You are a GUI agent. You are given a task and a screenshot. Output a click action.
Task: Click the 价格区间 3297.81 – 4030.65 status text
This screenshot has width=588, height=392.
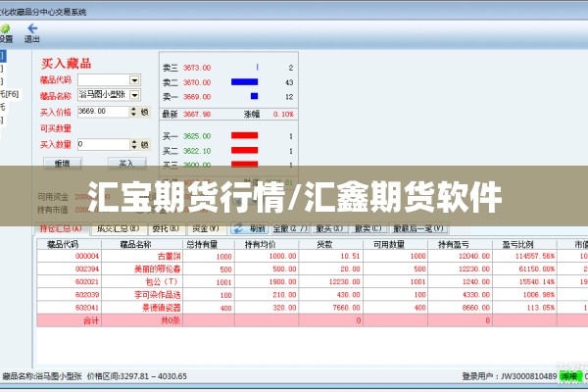point(137,376)
